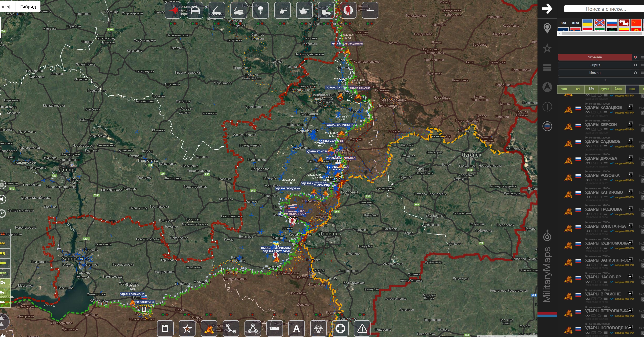
Task: Select the Йемен radio button
Action: coord(635,73)
